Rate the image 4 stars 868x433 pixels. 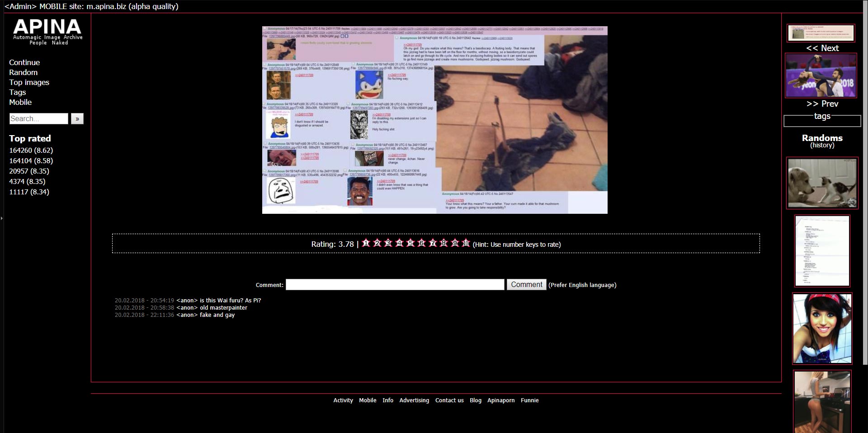pyautogui.click(x=400, y=243)
